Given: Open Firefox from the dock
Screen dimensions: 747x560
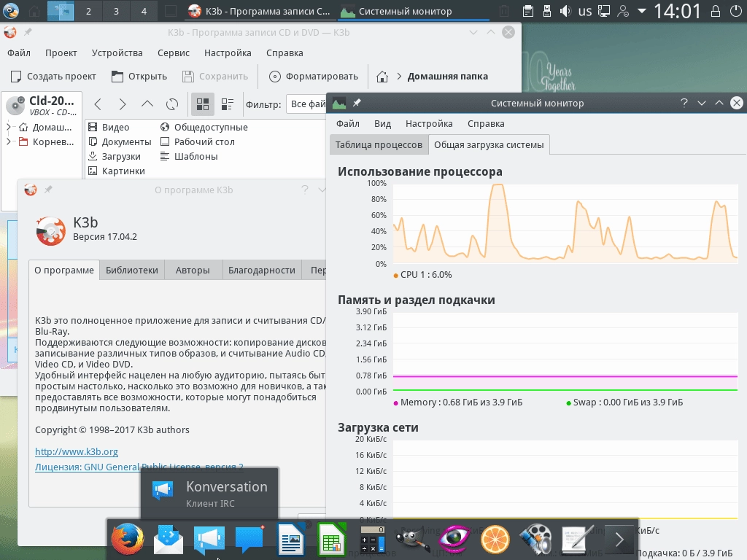Looking at the screenshot, I should click(x=127, y=539).
